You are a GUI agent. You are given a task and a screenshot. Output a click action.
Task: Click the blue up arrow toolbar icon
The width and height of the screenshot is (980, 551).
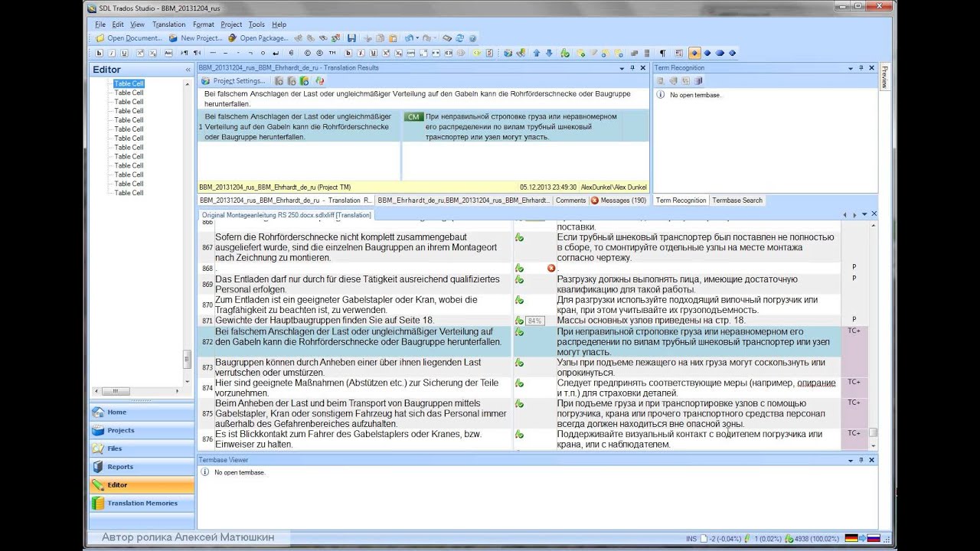(536, 54)
